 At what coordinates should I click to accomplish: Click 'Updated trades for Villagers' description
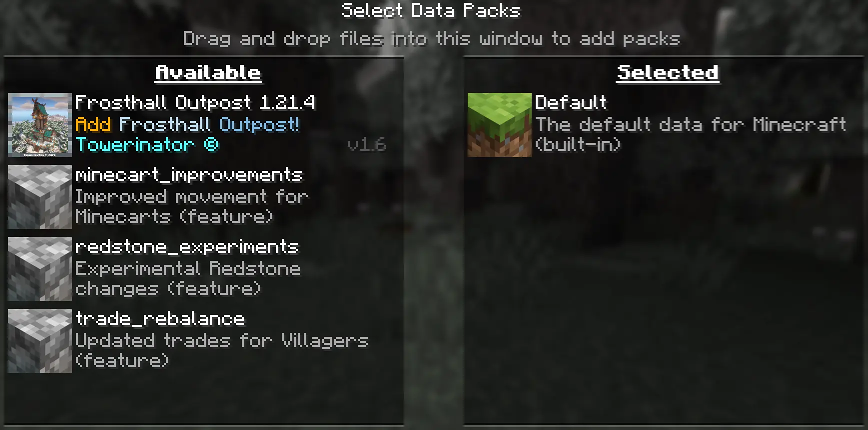click(222, 351)
